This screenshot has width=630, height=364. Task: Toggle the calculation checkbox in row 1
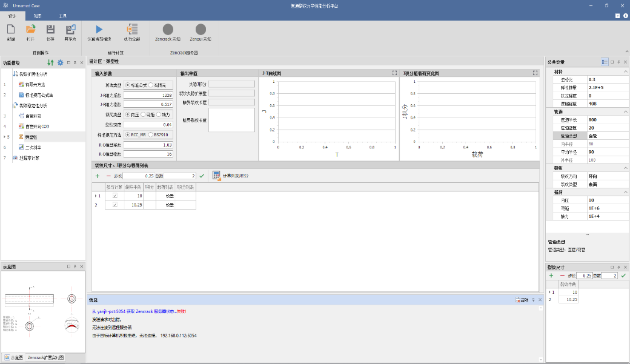tap(115, 196)
